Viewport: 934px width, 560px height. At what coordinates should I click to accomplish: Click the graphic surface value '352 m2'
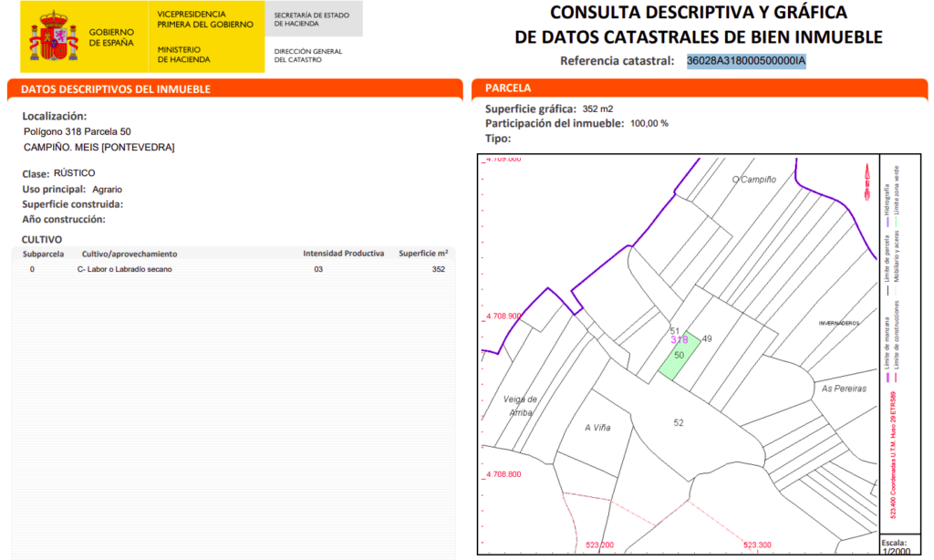coord(597,109)
